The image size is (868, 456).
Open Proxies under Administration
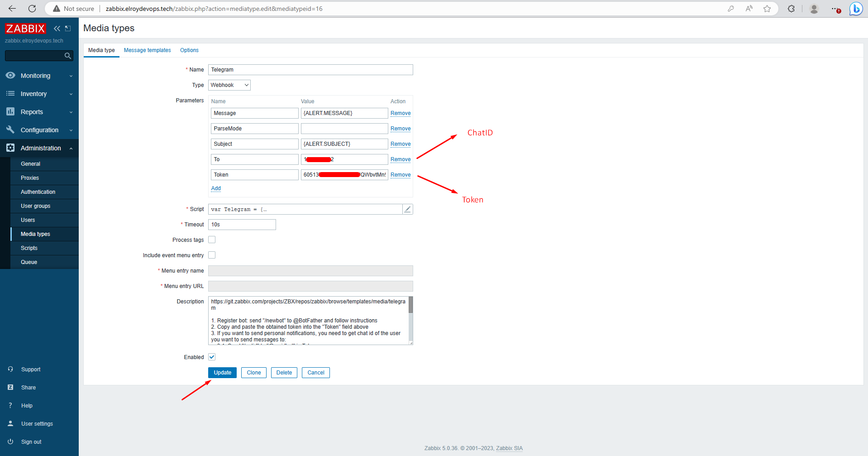pyautogui.click(x=44, y=178)
